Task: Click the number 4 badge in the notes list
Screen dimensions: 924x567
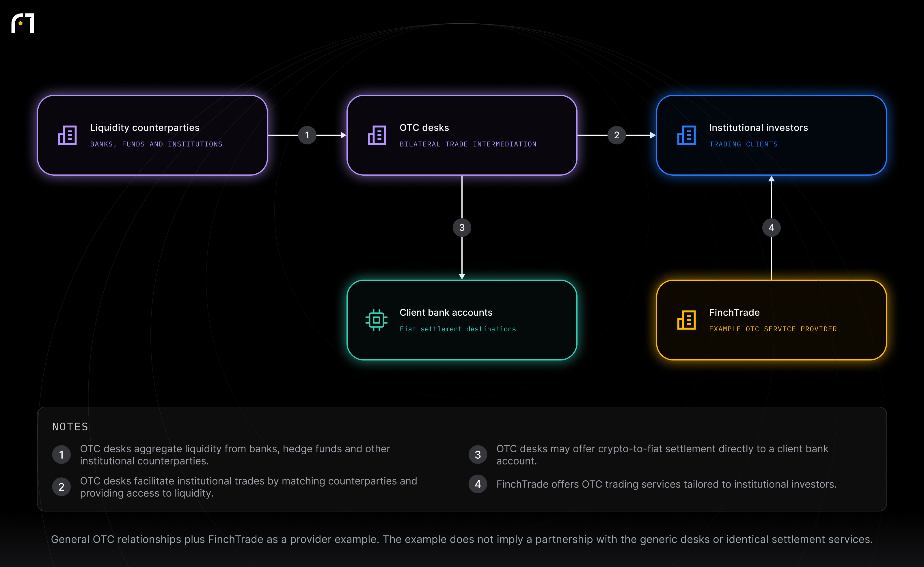Action: (x=478, y=484)
